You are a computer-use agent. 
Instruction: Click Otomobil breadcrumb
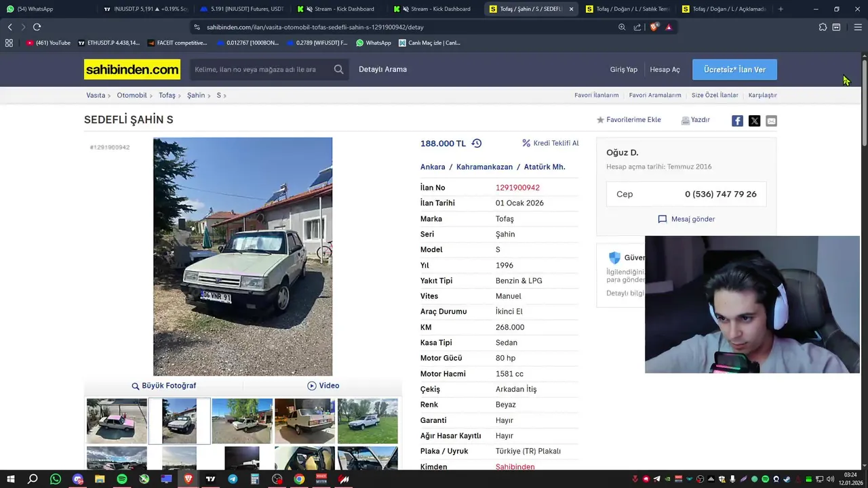132,95
